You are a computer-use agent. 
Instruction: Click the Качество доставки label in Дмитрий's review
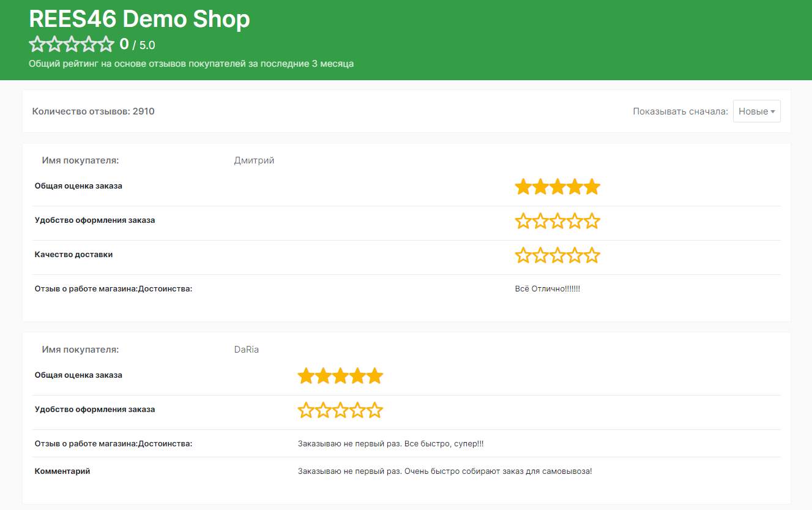coord(73,255)
